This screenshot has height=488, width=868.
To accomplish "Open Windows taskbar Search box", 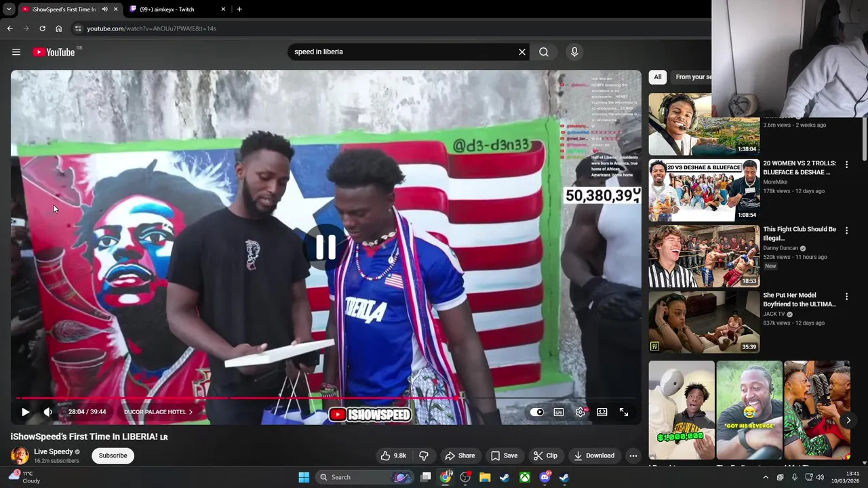I will pyautogui.click(x=365, y=477).
